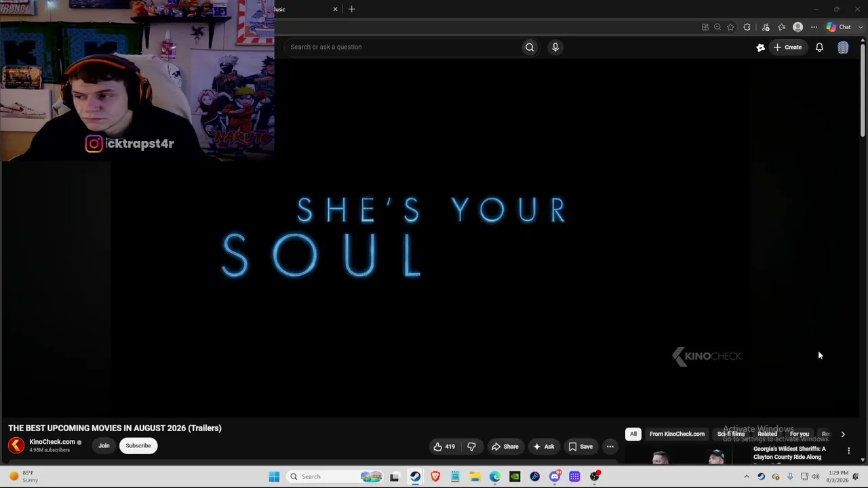The height and width of the screenshot is (488, 868).
Task: Show hidden system tray icons
Action: [x=747, y=476]
